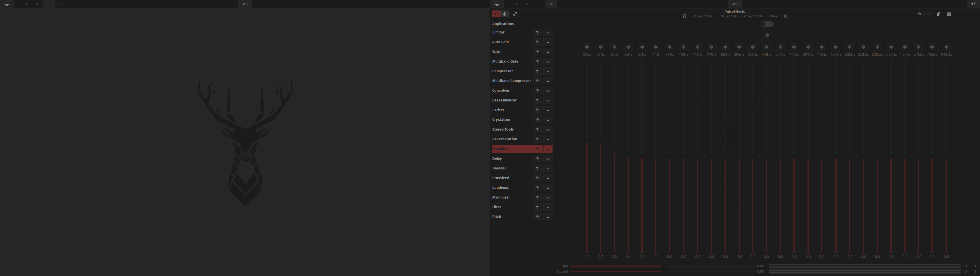
Task: Move Pitch up in the order
Action: (x=537, y=217)
